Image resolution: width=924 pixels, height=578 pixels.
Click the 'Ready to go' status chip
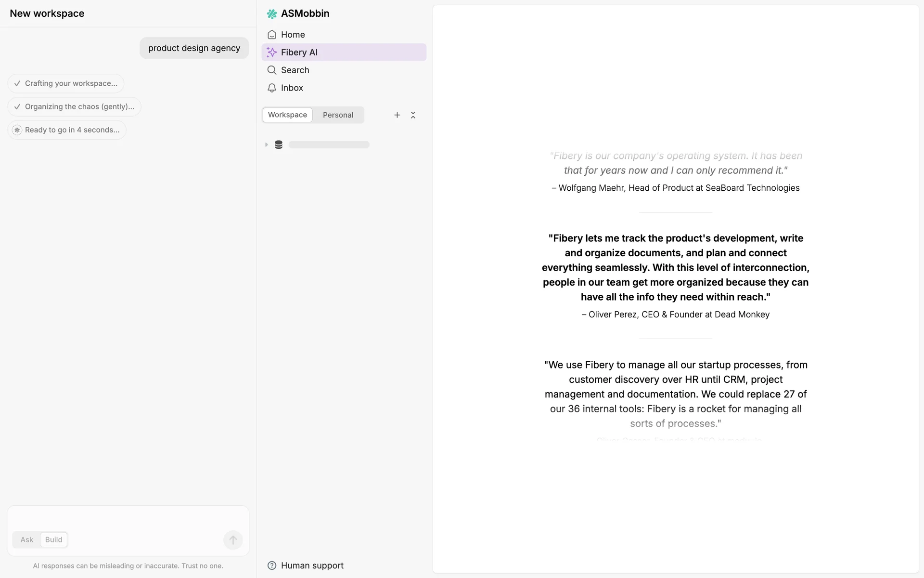point(67,130)
